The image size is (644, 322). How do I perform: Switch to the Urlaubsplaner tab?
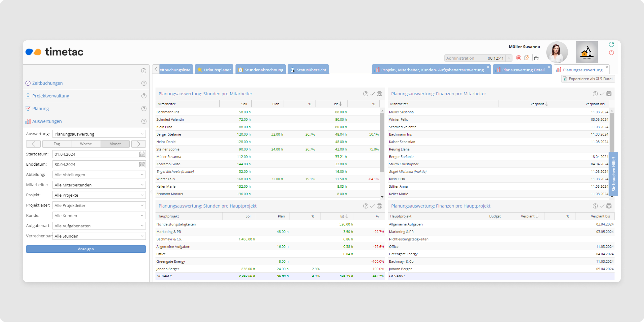click(214, 70)
